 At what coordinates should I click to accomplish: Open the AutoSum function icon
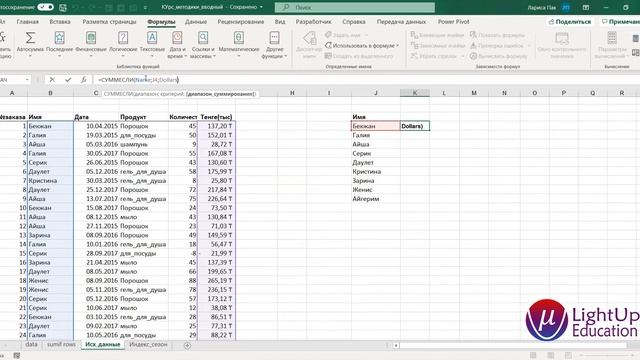click(x=30, y=38)
